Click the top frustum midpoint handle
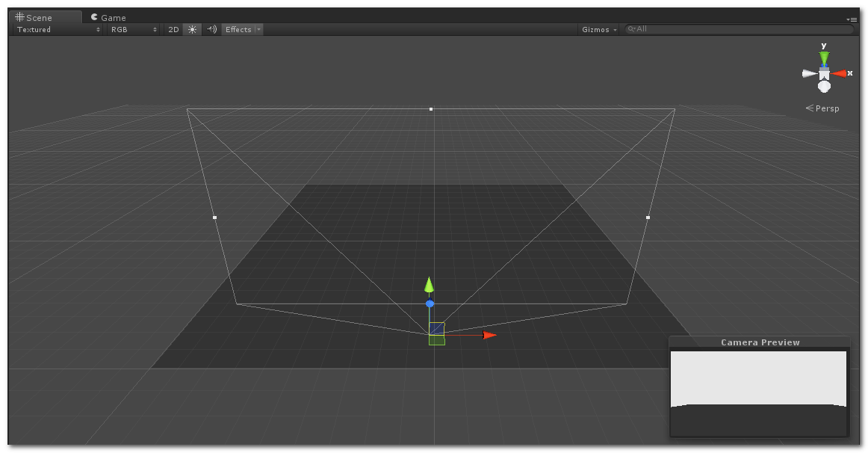 point(431,109)
